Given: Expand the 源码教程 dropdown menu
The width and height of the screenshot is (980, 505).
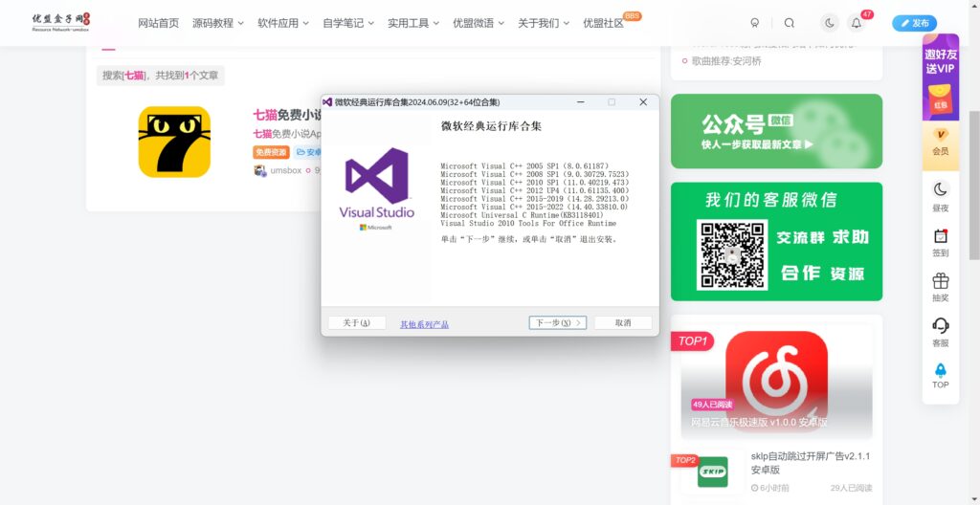Looking at the screenshot, I should pos(218,23).
